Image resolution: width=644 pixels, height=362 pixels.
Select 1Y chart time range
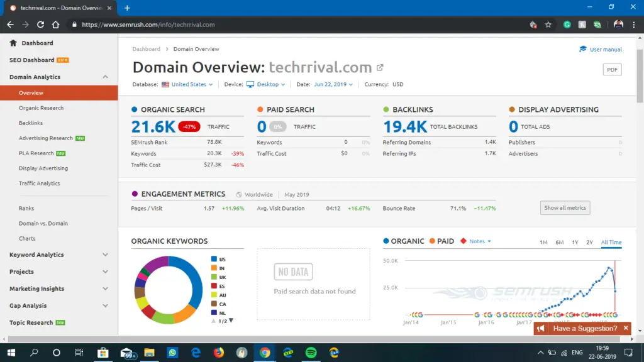[x=575, y=242]
